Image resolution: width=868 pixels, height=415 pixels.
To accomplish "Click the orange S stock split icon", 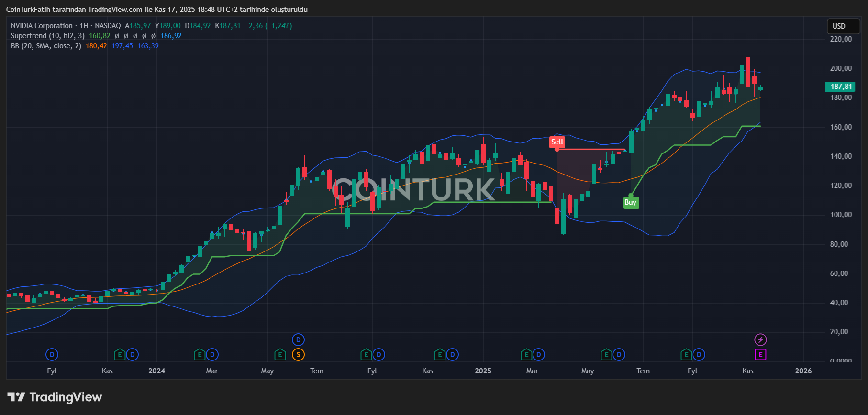I will (x=298, y=355).
